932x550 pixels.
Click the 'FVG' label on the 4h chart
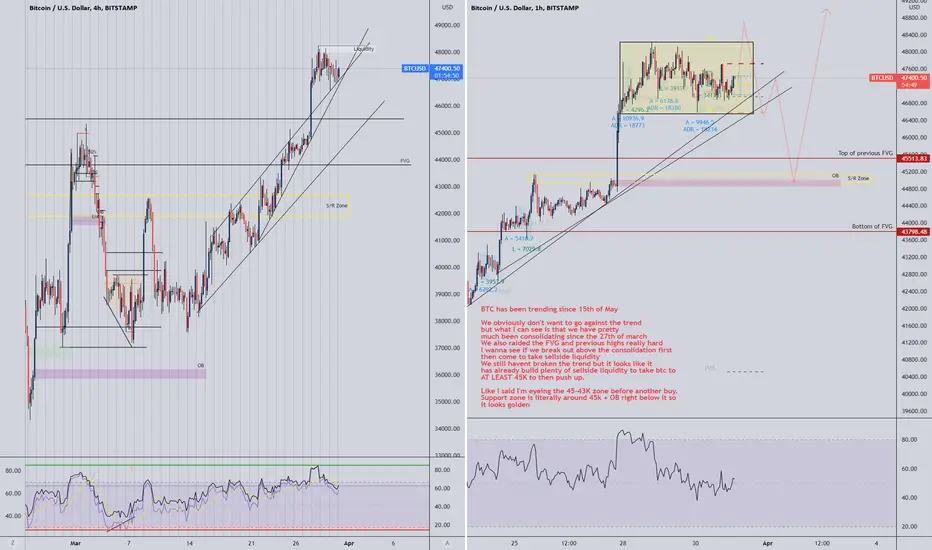pyautogui.click(x=405, y=161)
